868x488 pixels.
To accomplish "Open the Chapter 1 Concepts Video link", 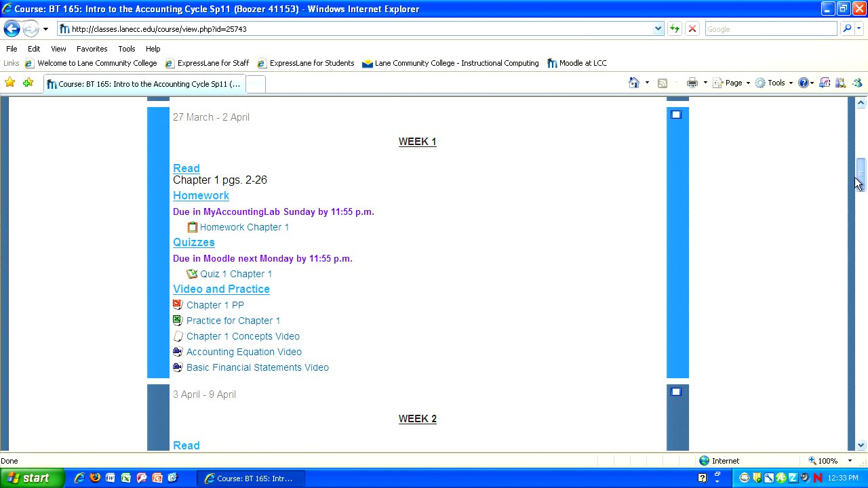I will coord(243,336).
